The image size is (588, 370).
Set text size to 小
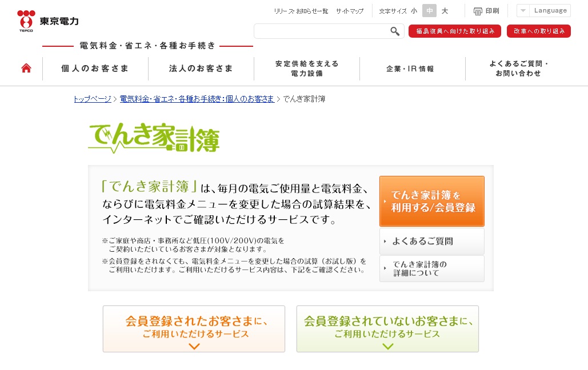(414, 11)
